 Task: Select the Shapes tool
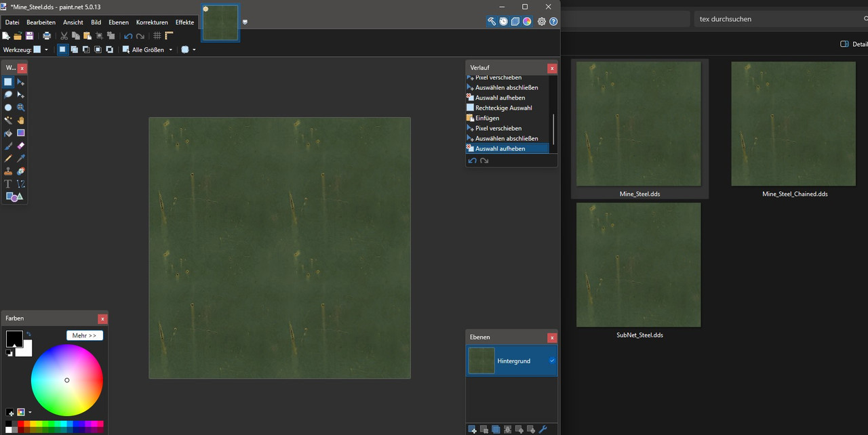pos(14,196)
